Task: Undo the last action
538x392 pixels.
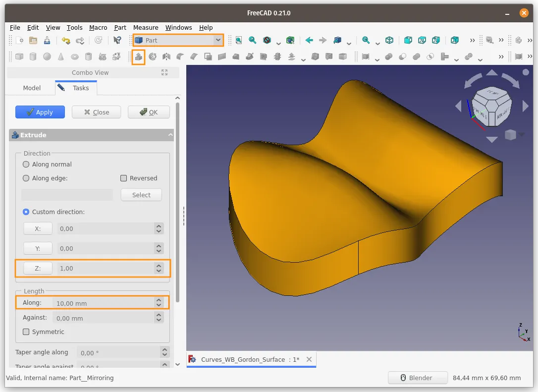Action: pos(66,40)
